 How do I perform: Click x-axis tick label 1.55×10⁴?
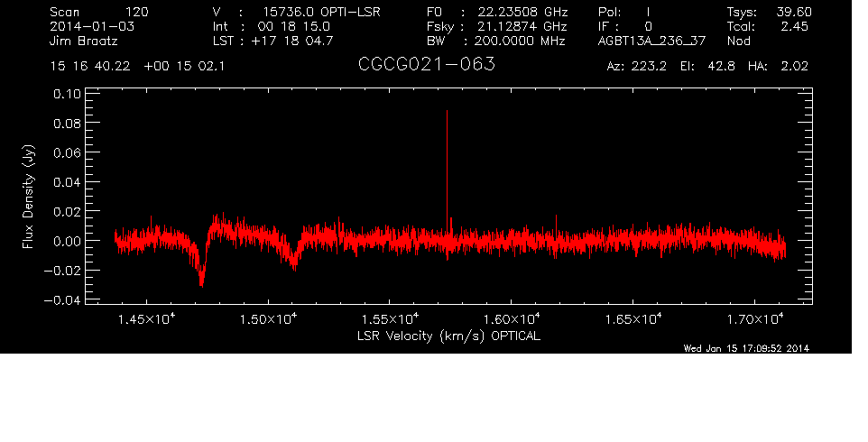pos(391,319)
